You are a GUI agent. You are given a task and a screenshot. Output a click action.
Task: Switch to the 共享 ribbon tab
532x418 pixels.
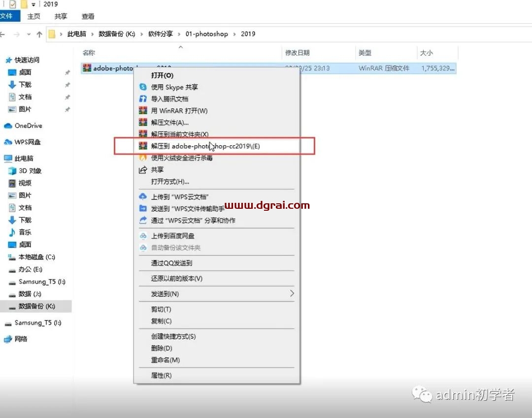pos(61,16)
